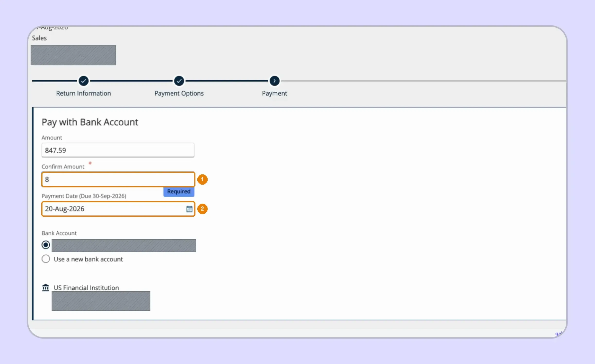Open the payment date calendar picker
Screen dimensions: 595x364
(x=189, y=209)
